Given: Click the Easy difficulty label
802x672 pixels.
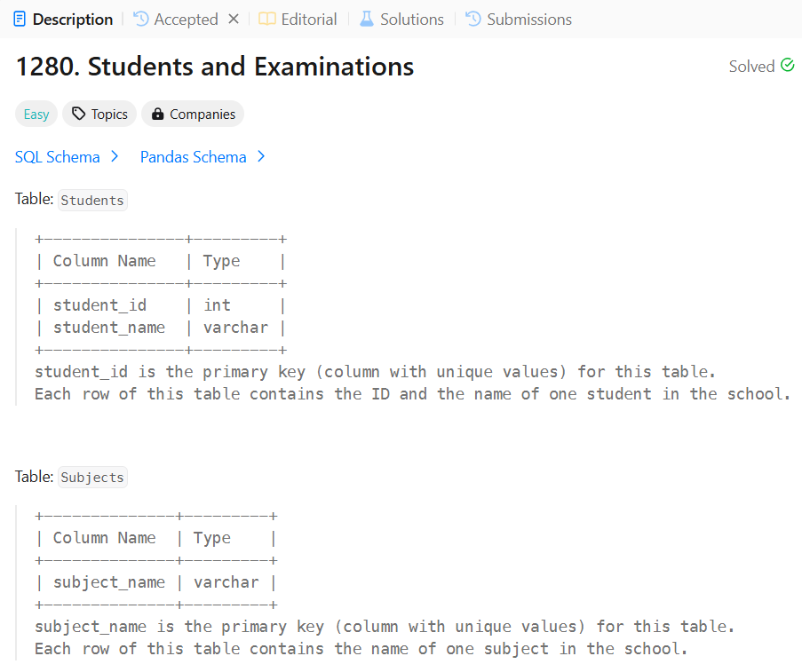Looking at the screenshot, I should 36,114.
